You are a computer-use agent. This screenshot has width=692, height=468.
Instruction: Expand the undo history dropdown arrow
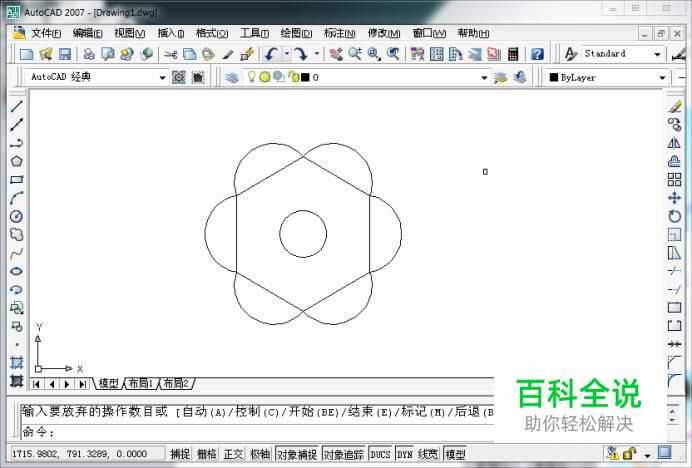coord(287,54)
